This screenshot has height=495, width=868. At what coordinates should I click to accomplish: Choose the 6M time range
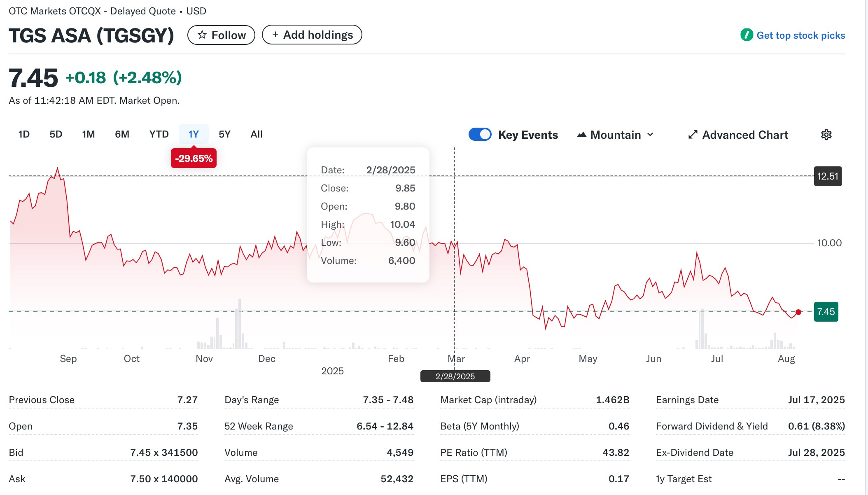[x=122, y=134]
